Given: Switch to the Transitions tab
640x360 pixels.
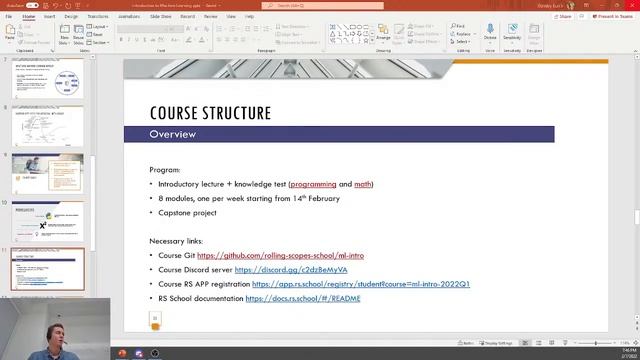Looking at the screenshot, I should [98, 16].
